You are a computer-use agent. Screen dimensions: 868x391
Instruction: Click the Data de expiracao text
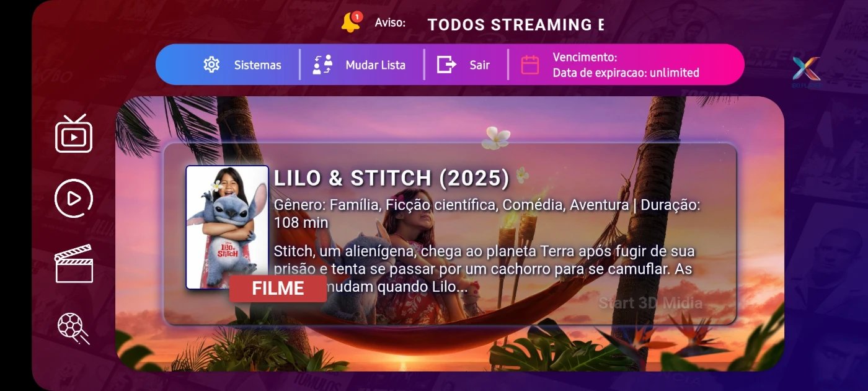point(626,73)
